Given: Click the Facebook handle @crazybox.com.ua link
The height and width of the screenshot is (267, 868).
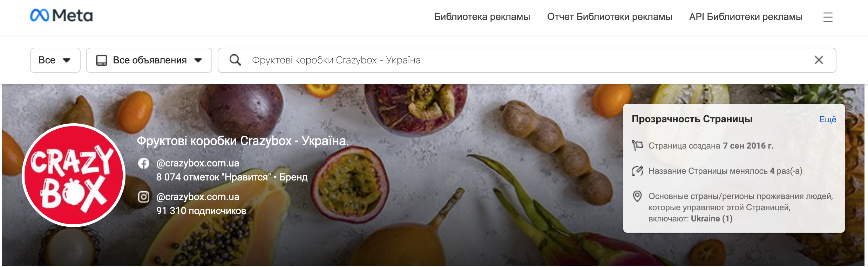Looking at the screenshot, I should tap(198, 163).
